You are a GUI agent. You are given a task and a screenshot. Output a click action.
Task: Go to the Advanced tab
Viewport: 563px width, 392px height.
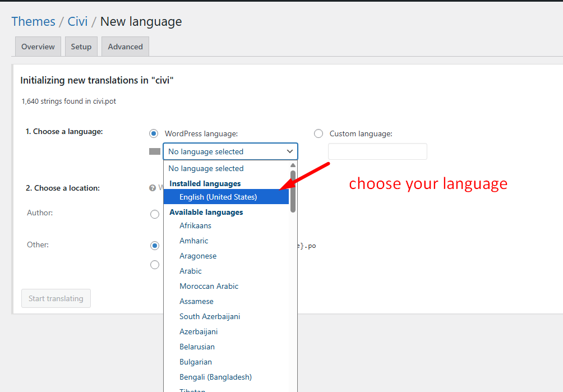pyautogui.click(x=125, y=47)
